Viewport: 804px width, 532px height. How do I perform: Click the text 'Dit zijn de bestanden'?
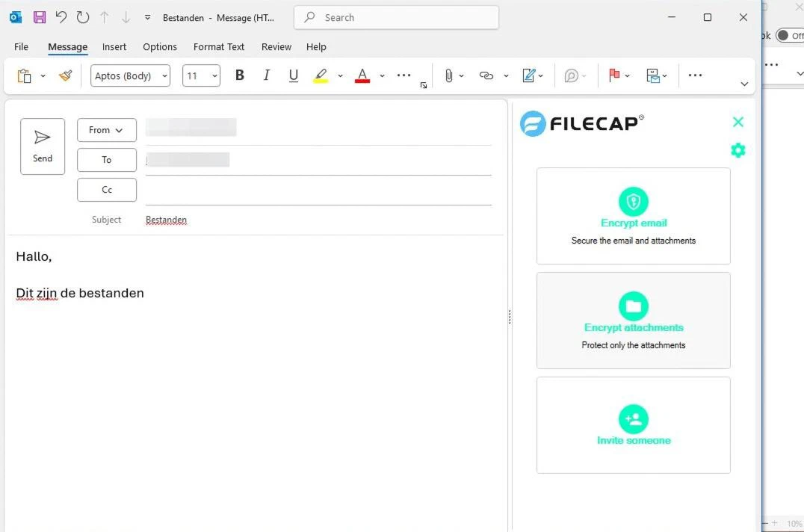[x=80, y=293]
